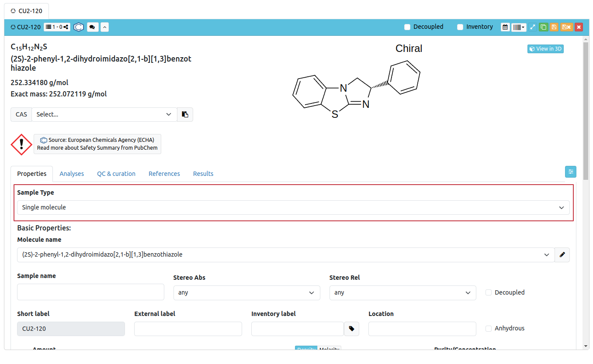Screen dimensions: 593x364
Task: Enable the Decoupled checkbox in header bar
Action: [x=407, y=27]
